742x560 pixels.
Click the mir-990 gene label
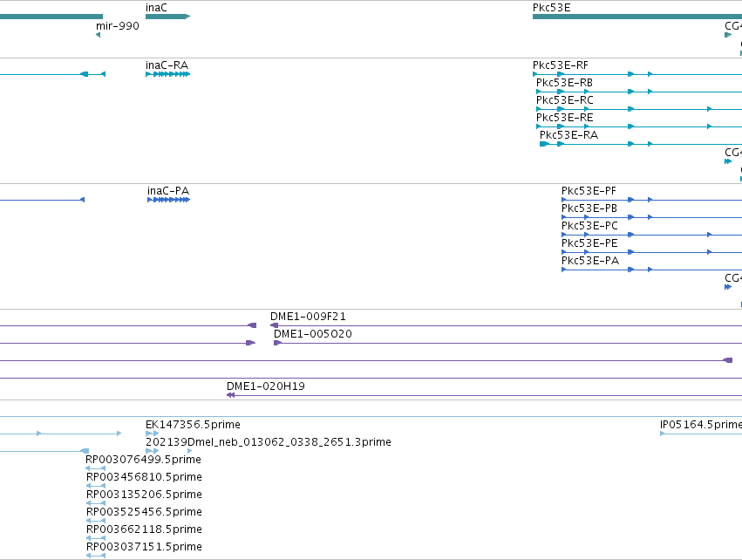click(118, 26)
